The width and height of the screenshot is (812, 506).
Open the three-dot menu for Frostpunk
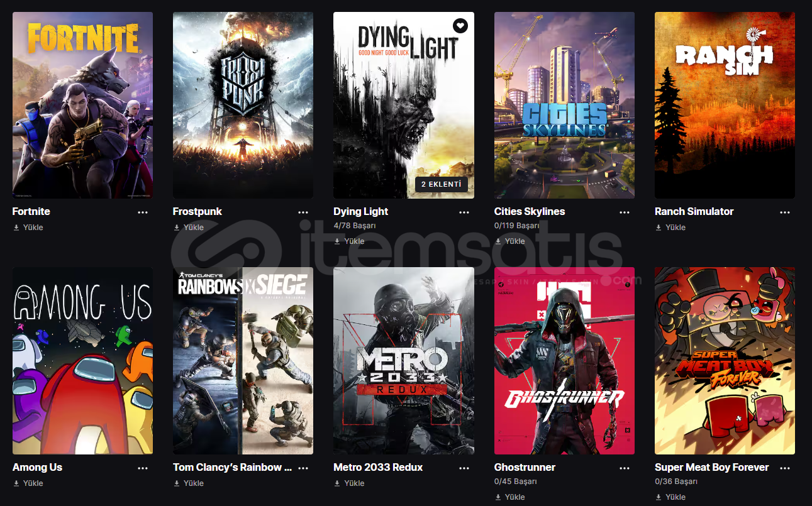click(303, 212)
